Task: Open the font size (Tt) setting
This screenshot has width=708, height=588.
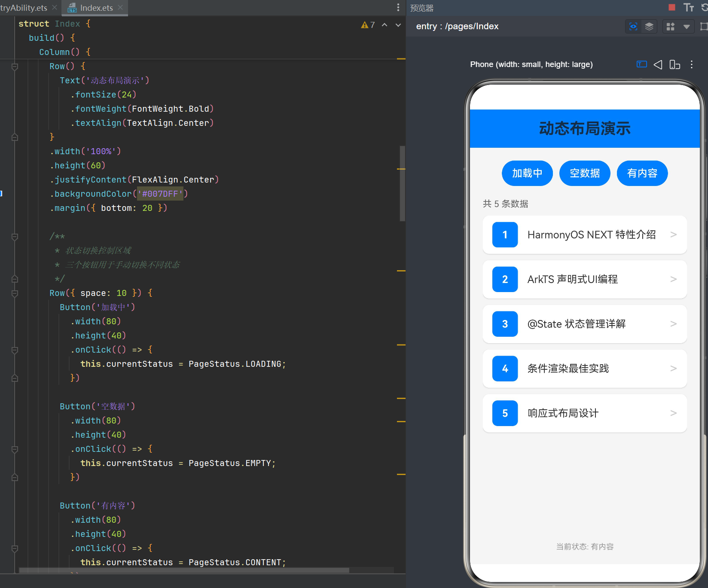Action: [x=689, y=7]
